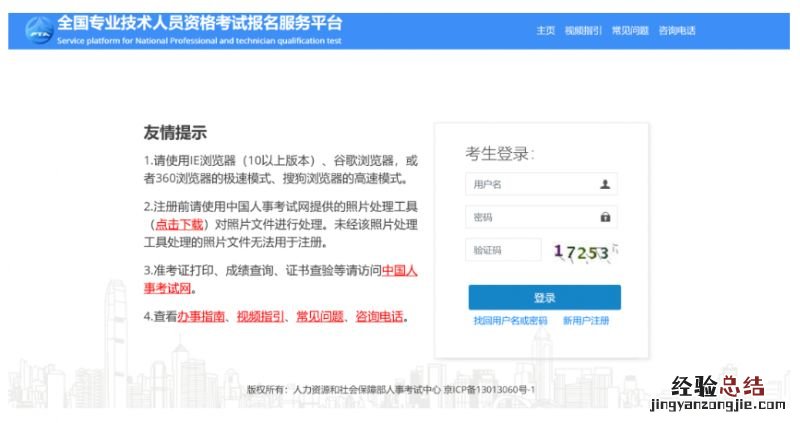Open the 咨询电话 header menu item
This screenshot has height=423, width=800.
[677, 31]
